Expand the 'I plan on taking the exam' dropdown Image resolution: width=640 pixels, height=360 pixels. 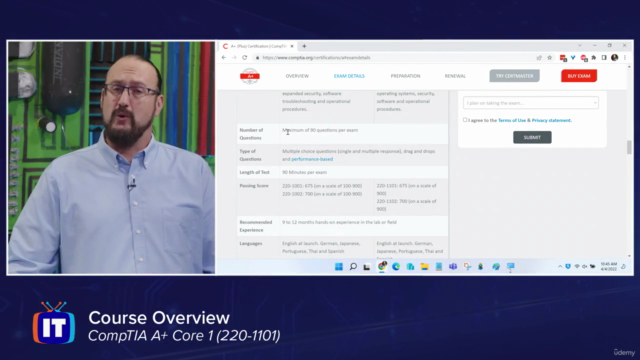pos(531,103)
